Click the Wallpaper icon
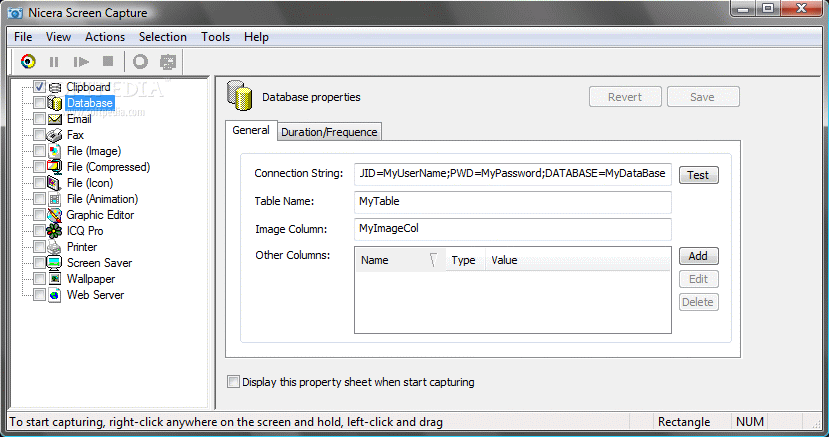This screenshot has height=437, width=829. pos(55,279)
